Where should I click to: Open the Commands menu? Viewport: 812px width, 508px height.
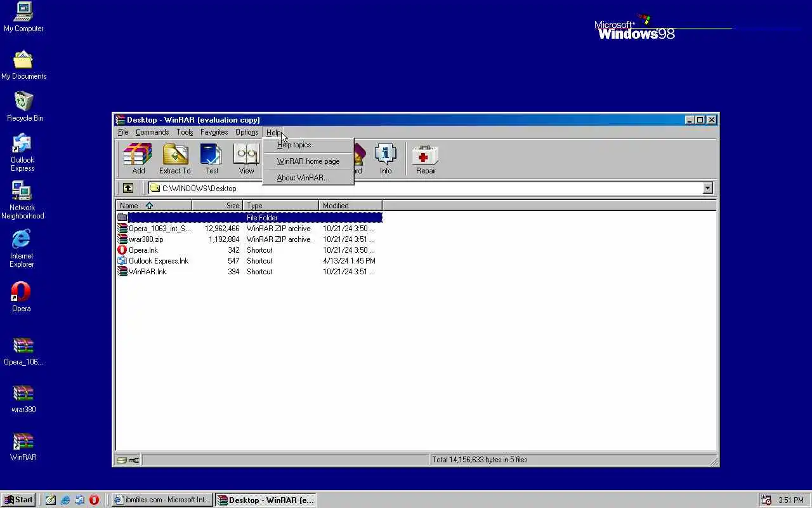[152, 132]
